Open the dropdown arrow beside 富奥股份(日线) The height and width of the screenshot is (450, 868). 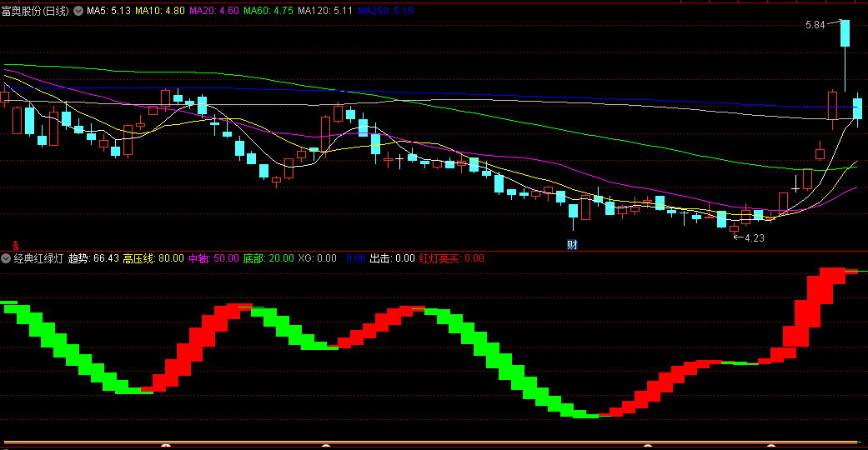tap(78, 11)
